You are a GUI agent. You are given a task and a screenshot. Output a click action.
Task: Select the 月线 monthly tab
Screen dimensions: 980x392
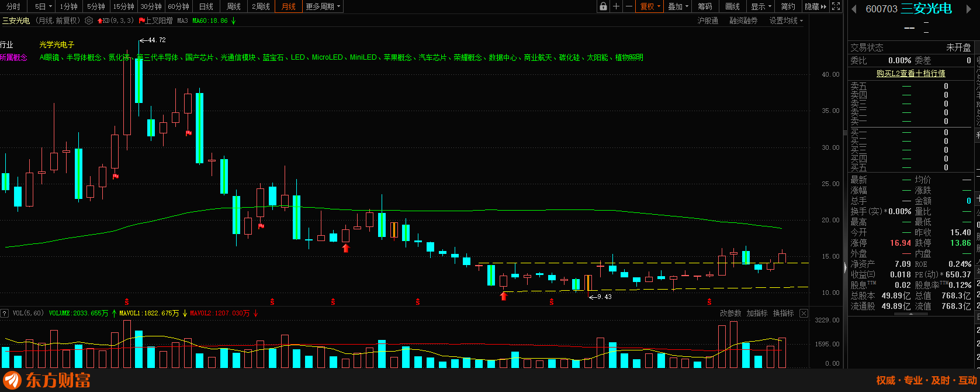tap(289, 6)
